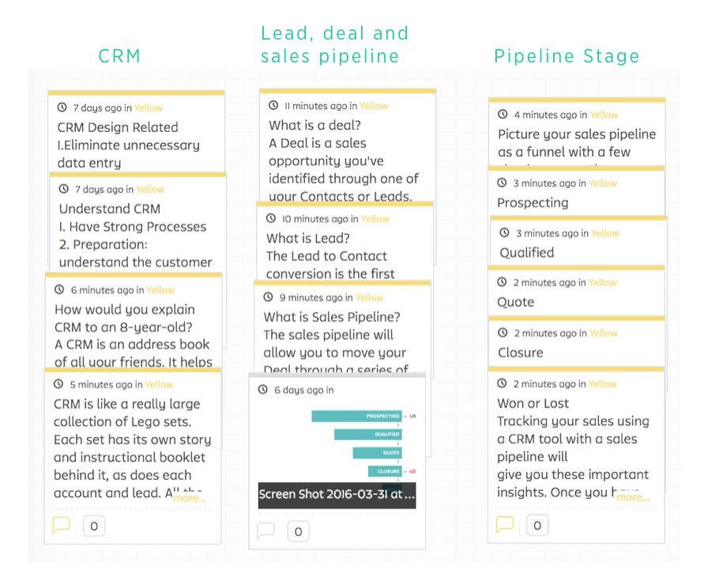The height and width of the screenshot is (588, 708).
Task: Click the comment bubble icon under CRM stack
Action: point(61,526)
